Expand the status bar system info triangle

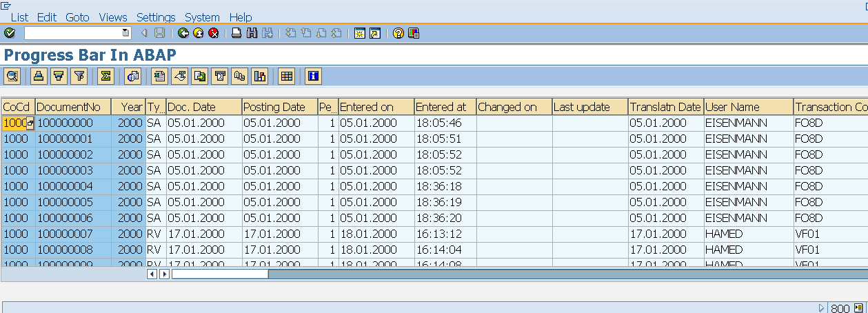pyautogui.click(x=821, y=308)
